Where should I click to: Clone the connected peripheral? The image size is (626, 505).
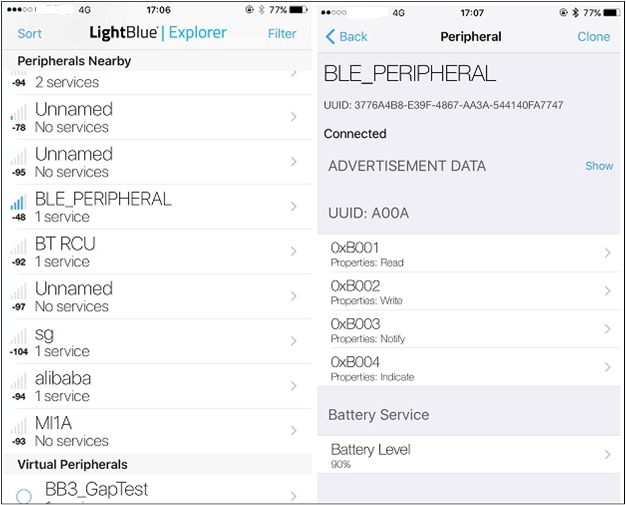tap(594, 37)
